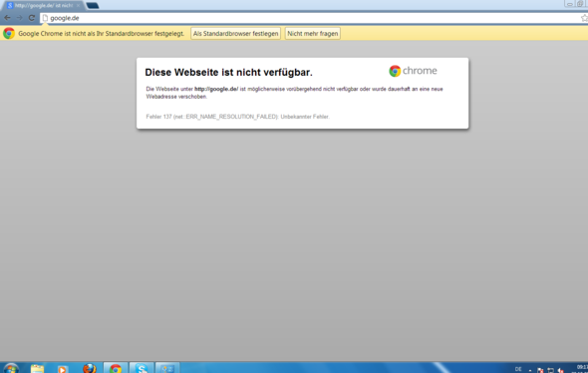Screen dimensions: 588x373
Task: Click Nicht mehr fragen
Action: [312, 33]
